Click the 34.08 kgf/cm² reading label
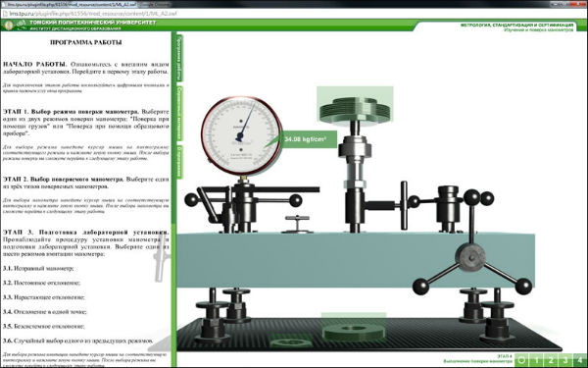Viewport: 588px width, 368px height. coord(306,139)
